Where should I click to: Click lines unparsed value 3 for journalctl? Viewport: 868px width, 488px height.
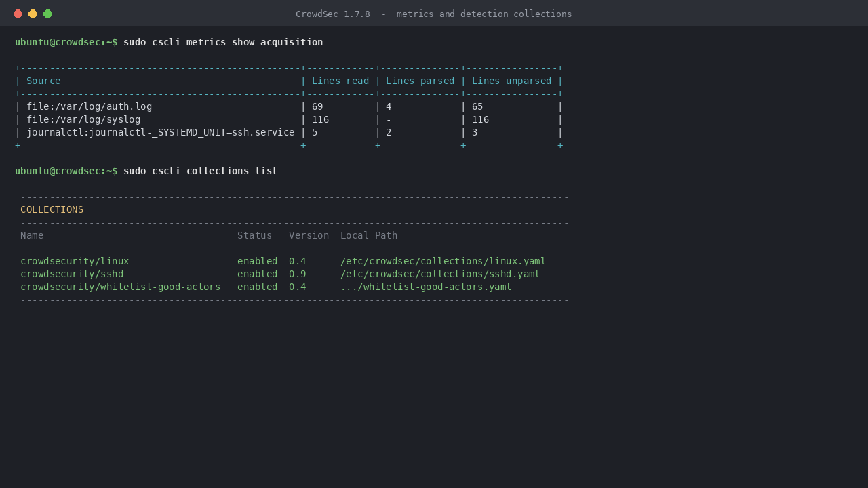[475, 132]
